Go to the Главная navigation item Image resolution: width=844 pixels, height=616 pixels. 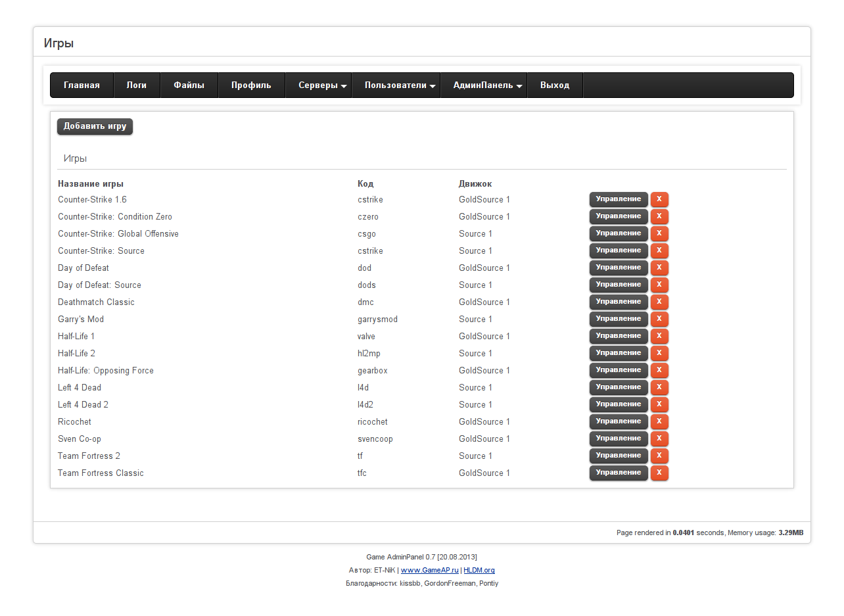pos(82,85)
